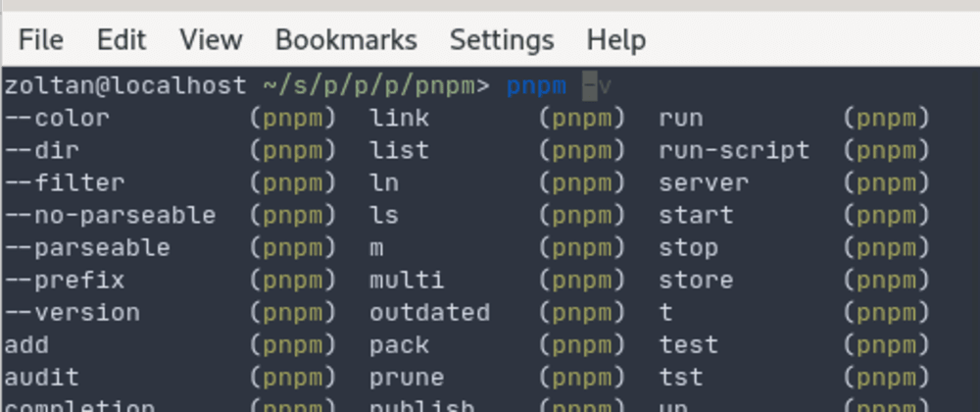980x412 pixels.
Task: Click the '--dir' completion entry
Action: coord(42,151)
